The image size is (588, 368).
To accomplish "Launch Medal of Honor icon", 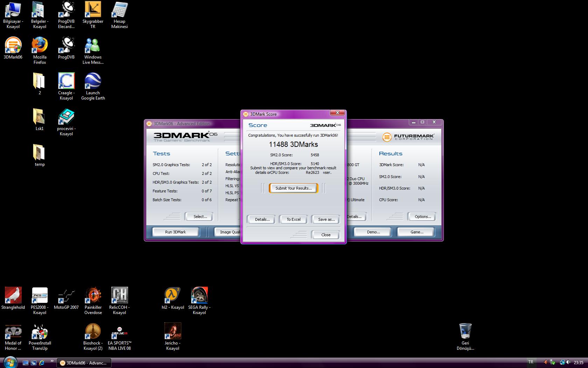I will pyautogui.click(x=13, y=336).
